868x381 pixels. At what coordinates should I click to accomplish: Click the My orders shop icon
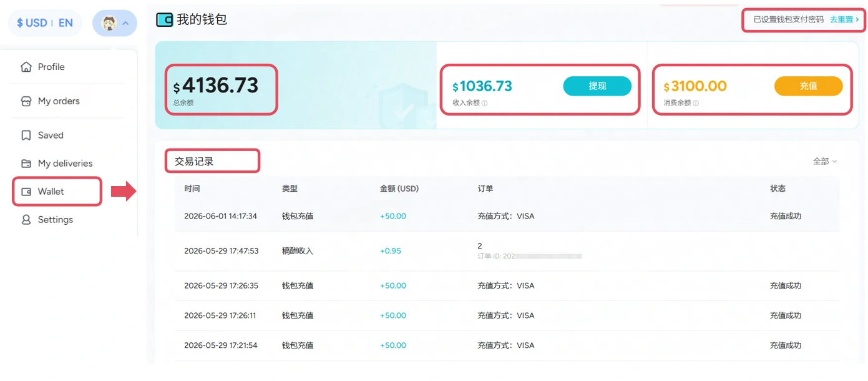click(x=26, y=101)
